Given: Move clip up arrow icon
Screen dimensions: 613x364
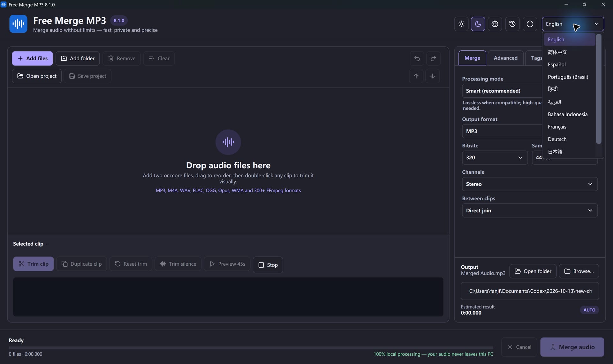Looking at the screenshot, I should pos(416,76).
